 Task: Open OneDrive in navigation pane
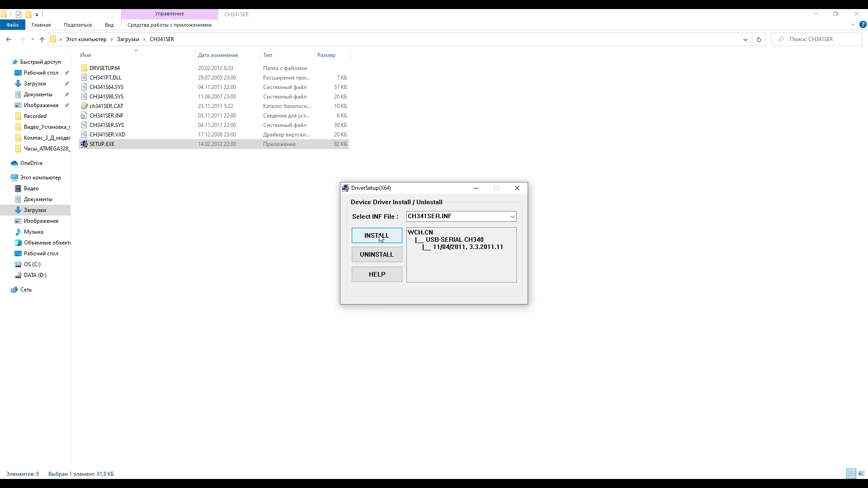[x=31, y=163]
